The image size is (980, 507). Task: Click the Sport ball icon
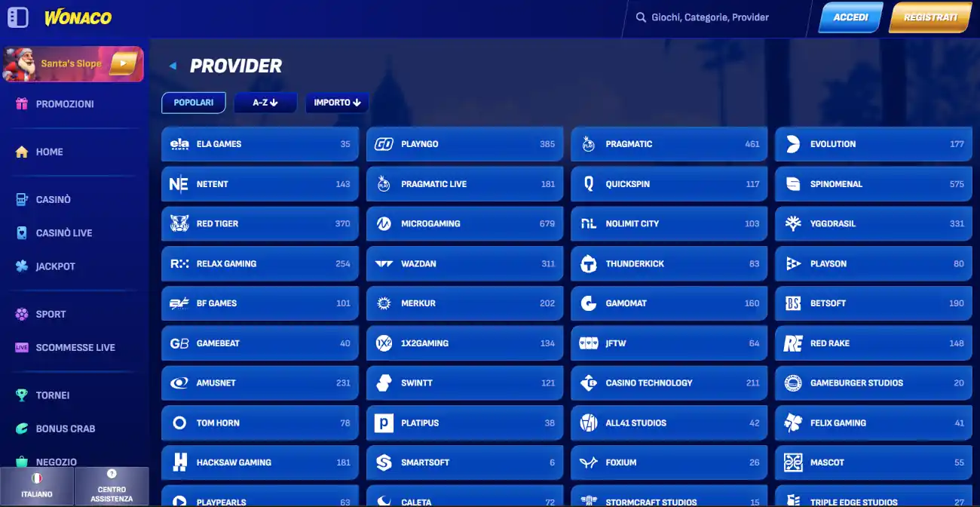pyautogui.click(x=22, y=314)
